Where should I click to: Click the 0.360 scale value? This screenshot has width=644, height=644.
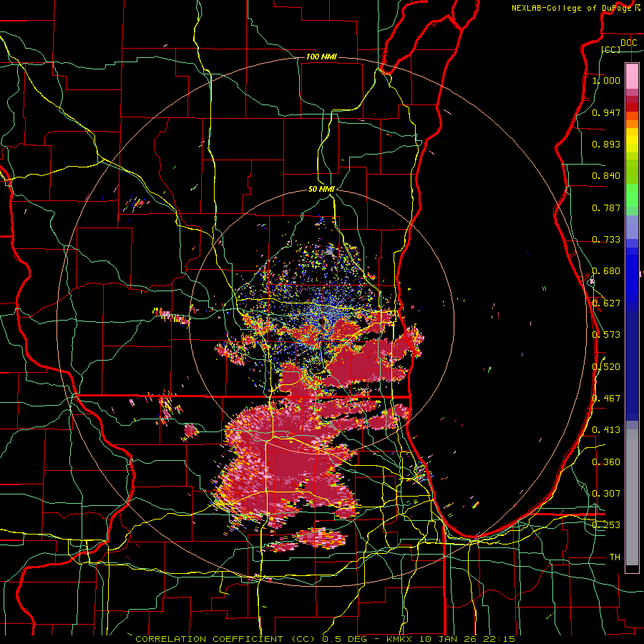click(x=606, y=462)
